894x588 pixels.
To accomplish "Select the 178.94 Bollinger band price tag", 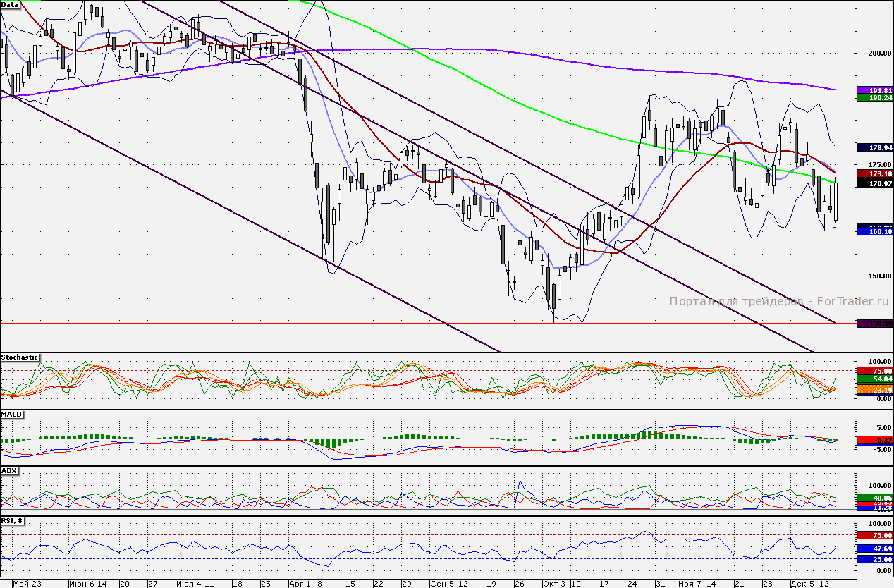I will [875, 147].
